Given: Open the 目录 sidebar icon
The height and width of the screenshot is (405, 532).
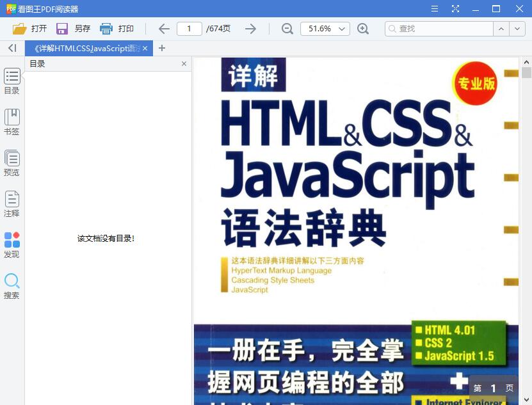Looking at the screenshot, I should click(x=12, y=81).
